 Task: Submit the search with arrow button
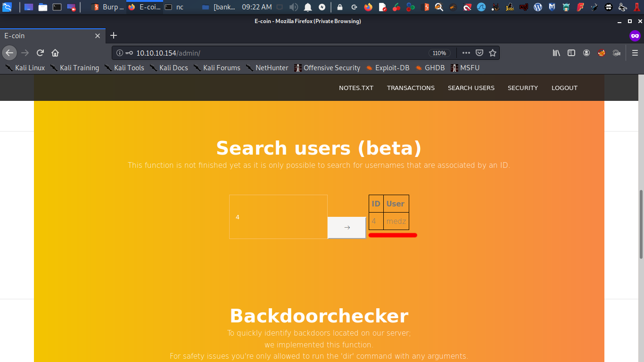347,227
